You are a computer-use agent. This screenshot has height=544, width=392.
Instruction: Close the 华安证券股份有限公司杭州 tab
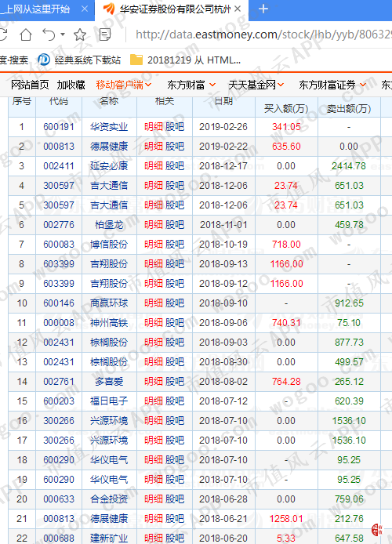click(238, 9)
